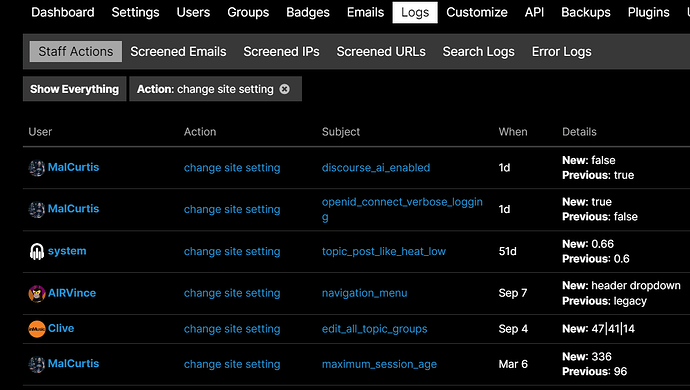
Task: Switch to Screened IPs logs
Action: (x=281, y=52)
